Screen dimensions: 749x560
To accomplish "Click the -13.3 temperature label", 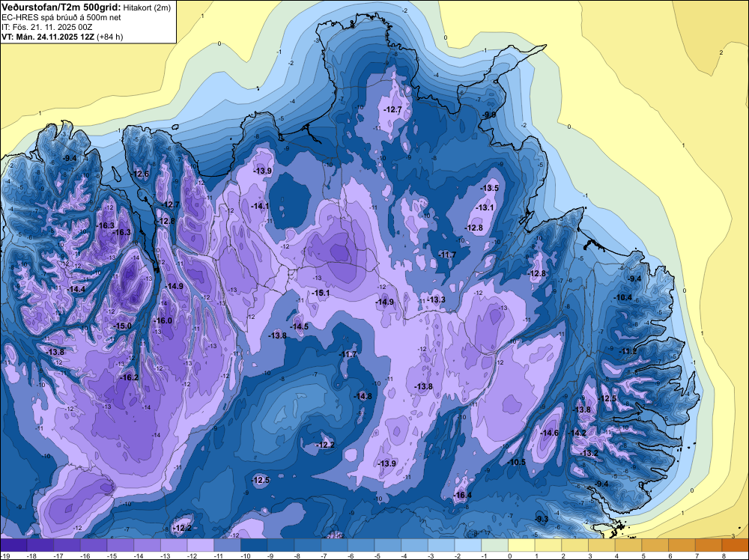I will coord(436,299).
